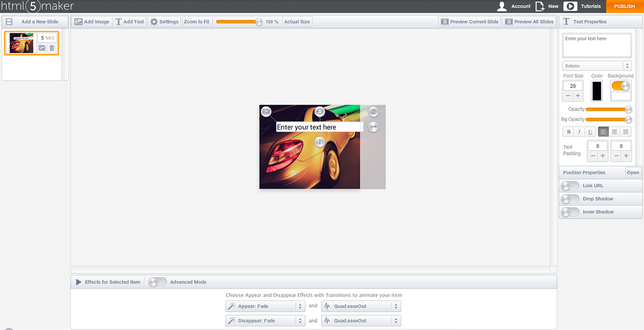Image resolution: width=644 pixels, height=330 pixels.
Task: Click Add a New Slide
Action: pyautogui.click(x=35, y=21)
